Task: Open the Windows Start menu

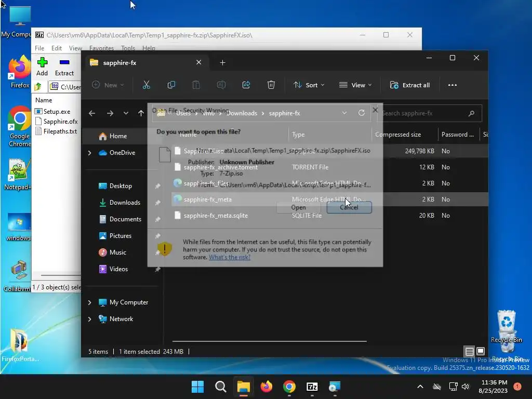Action: pyautogui.click(x=197, y=387)
